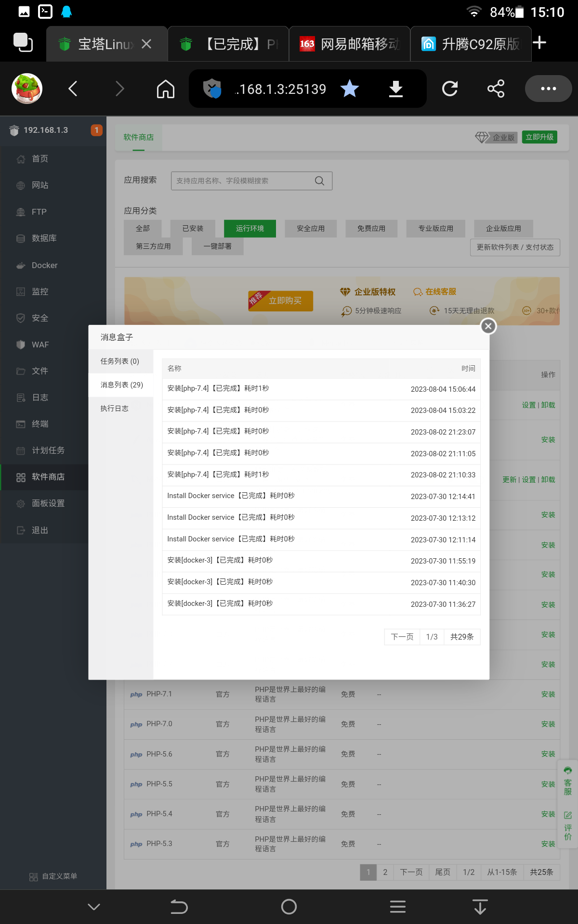Open 自定义菜单 at sidebar bottom
The width and height of the screenshot is (578, 924).
53,876
